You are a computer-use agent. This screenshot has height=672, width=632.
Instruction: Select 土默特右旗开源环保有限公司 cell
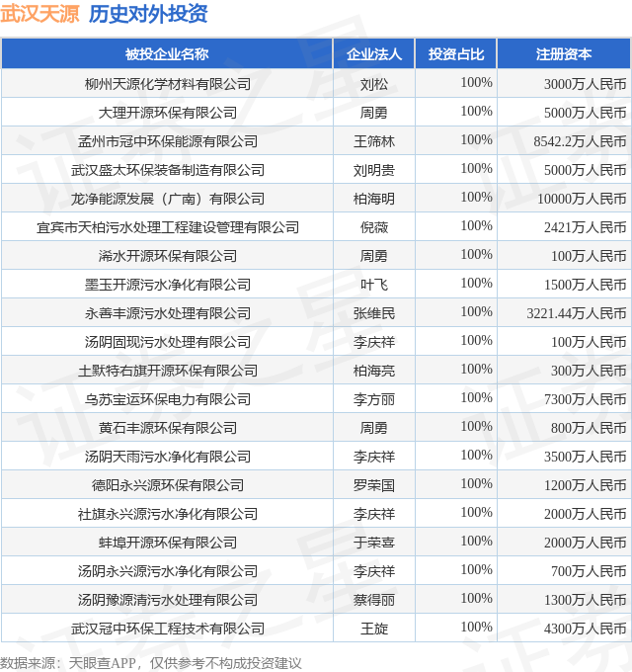point(168,371)
